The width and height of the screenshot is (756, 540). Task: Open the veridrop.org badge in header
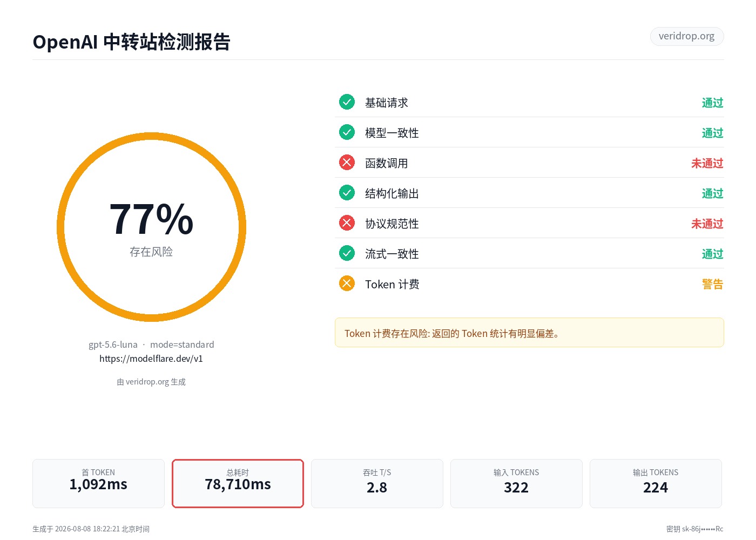point(686,36)
